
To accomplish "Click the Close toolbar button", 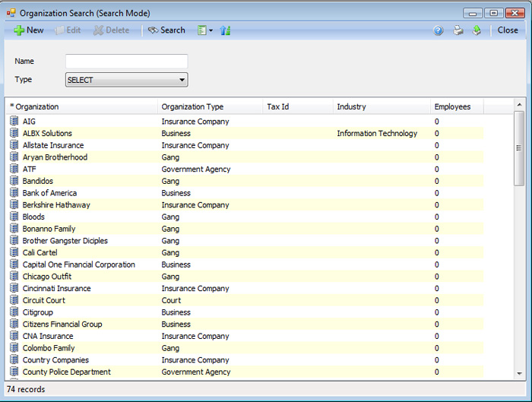I will click(508, 30).
